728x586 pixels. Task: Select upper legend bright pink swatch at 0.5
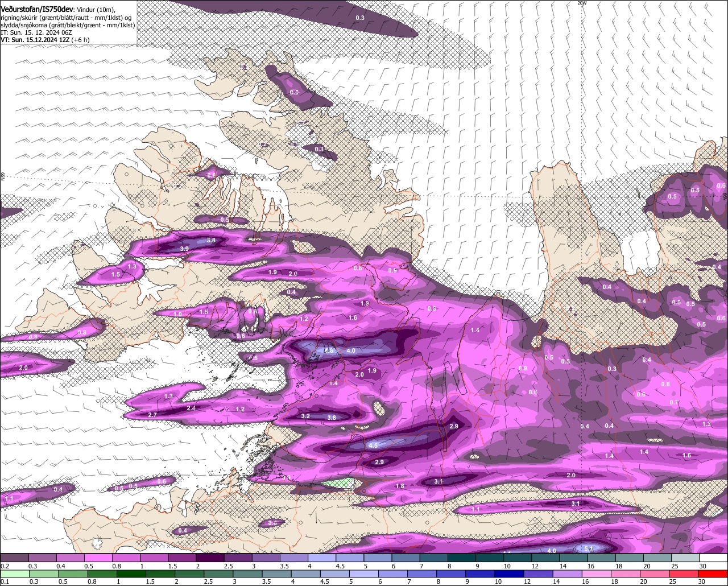pyautogui.click(x=98, y=558)
